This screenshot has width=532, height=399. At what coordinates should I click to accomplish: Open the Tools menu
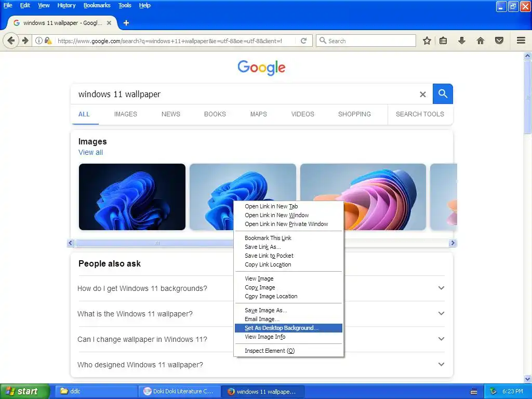click(x=125, y=5)
